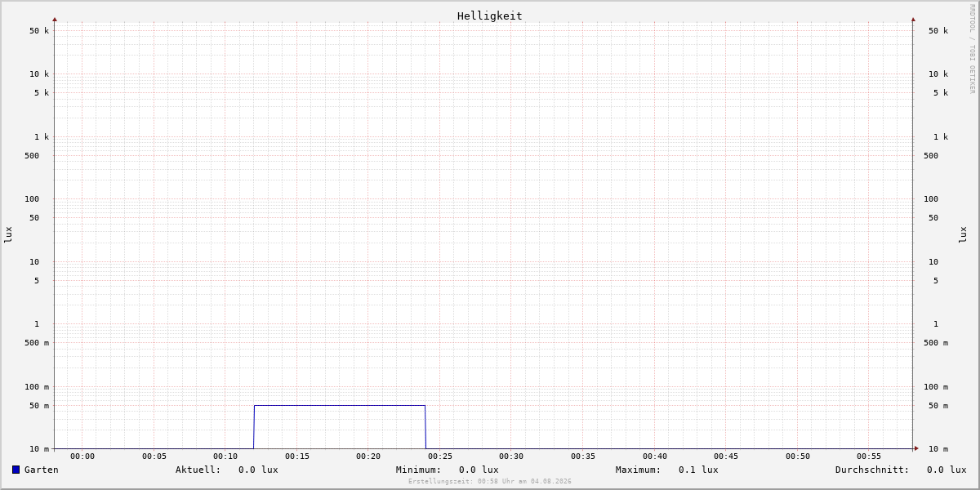Click the Maximum 0.1 lux value
Screen dimensions: 980x490
[x=698, y=470]
